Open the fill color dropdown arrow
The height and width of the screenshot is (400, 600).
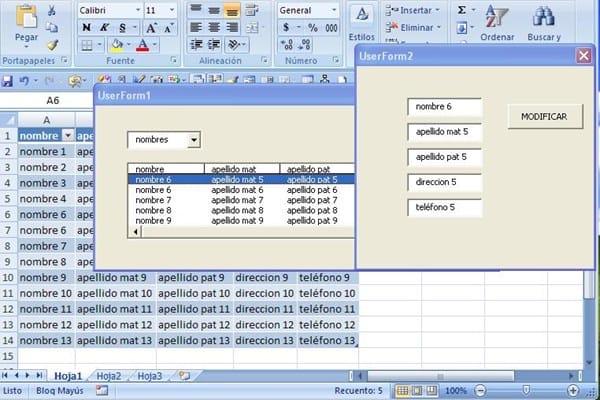click(x=129, y=45)
